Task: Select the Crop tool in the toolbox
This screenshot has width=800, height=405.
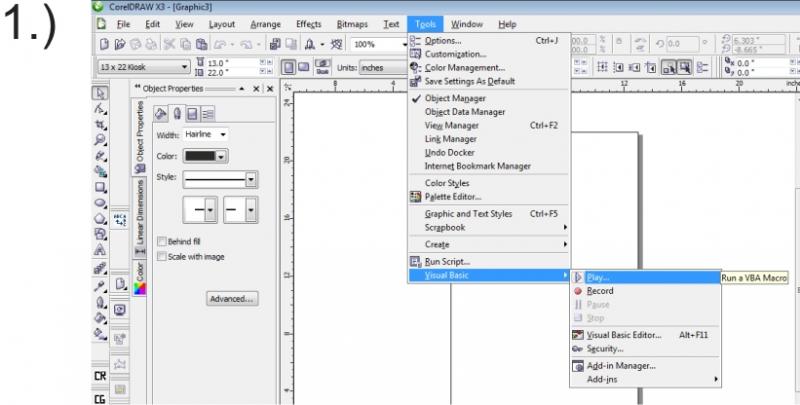Action: pos(100,124)
